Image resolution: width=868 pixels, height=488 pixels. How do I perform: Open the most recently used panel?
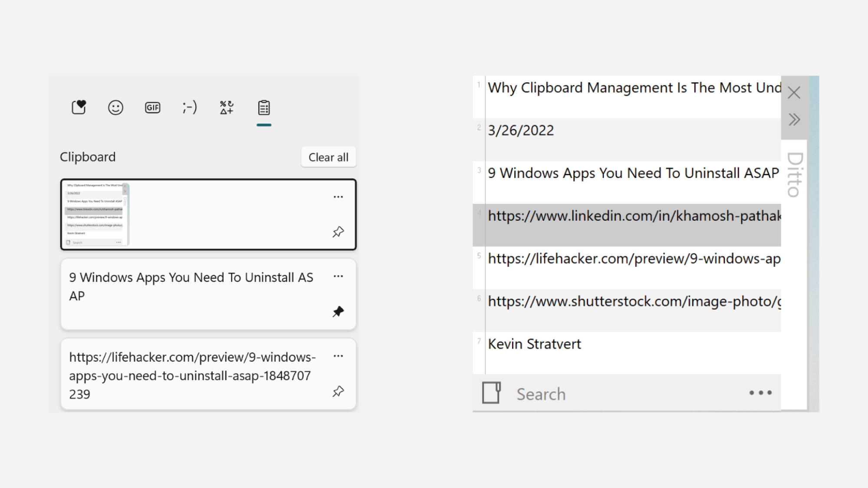(x=79, y=107)
